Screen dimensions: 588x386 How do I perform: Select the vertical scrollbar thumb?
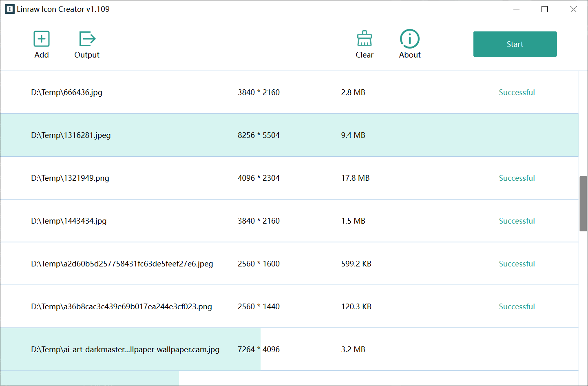point(583,204)
